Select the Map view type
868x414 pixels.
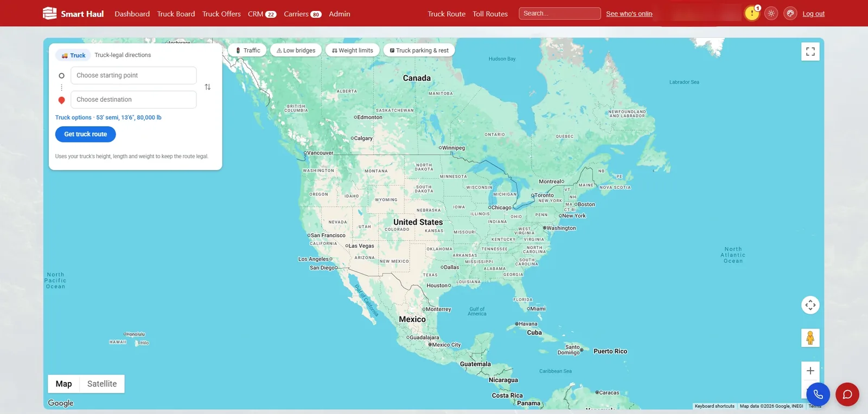point(63,384)
